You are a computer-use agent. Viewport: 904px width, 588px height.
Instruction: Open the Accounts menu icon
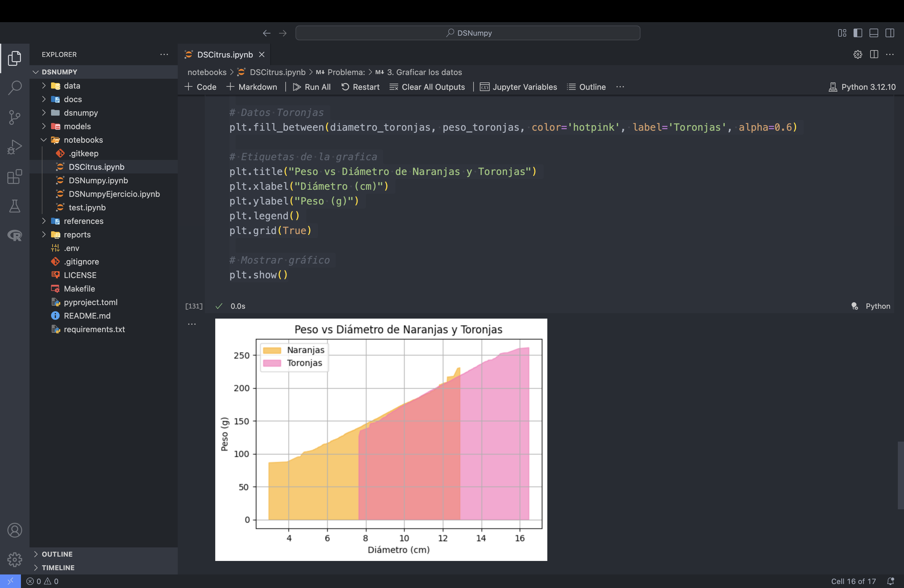tap(14, 530)
